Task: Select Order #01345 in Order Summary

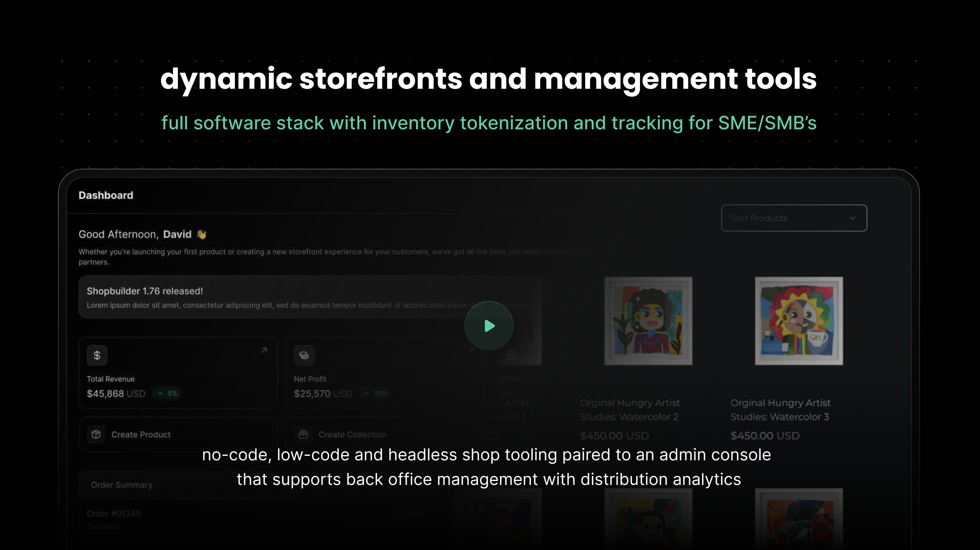Action: click(114, 514)
